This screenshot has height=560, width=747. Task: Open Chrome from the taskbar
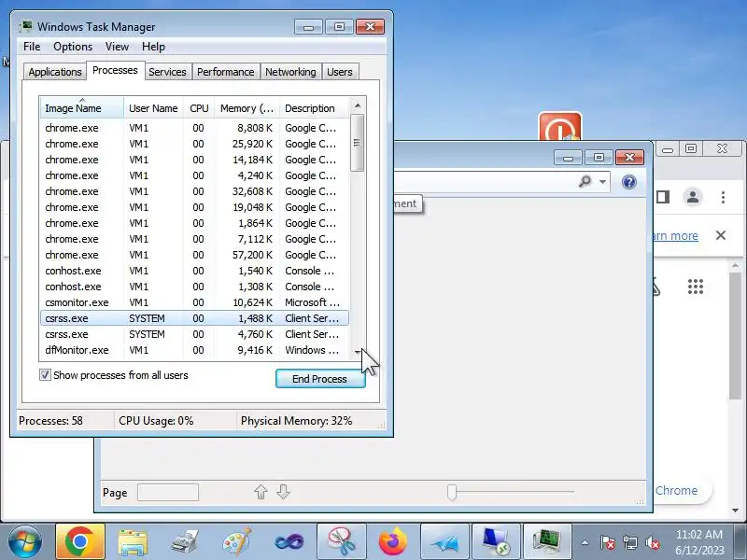tap(80, 541)
